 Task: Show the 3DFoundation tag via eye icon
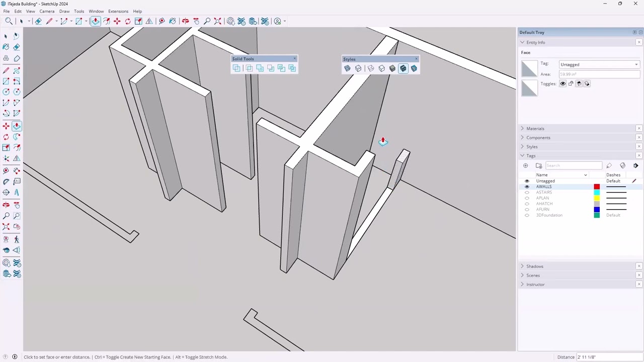pos(527,215)
